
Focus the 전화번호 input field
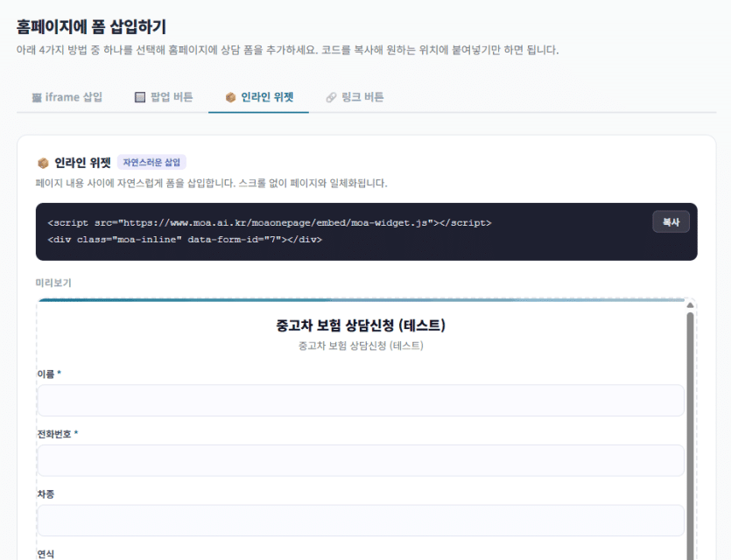359,460
